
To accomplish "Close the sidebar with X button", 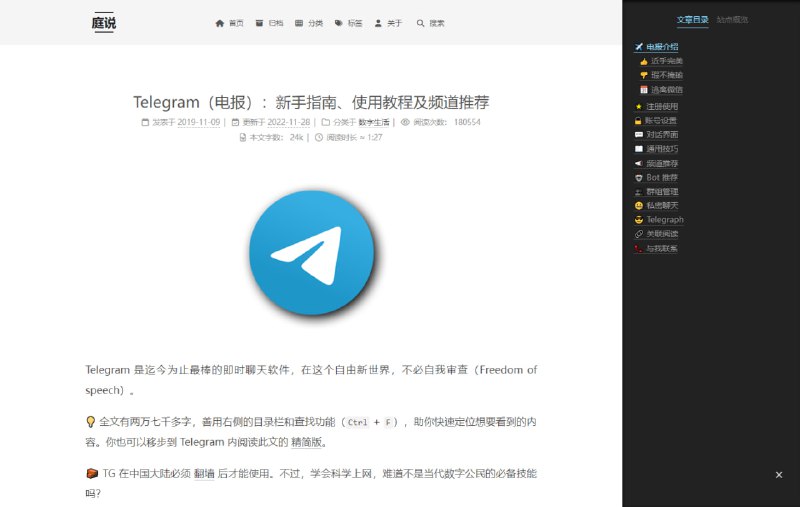I will 779,475.
